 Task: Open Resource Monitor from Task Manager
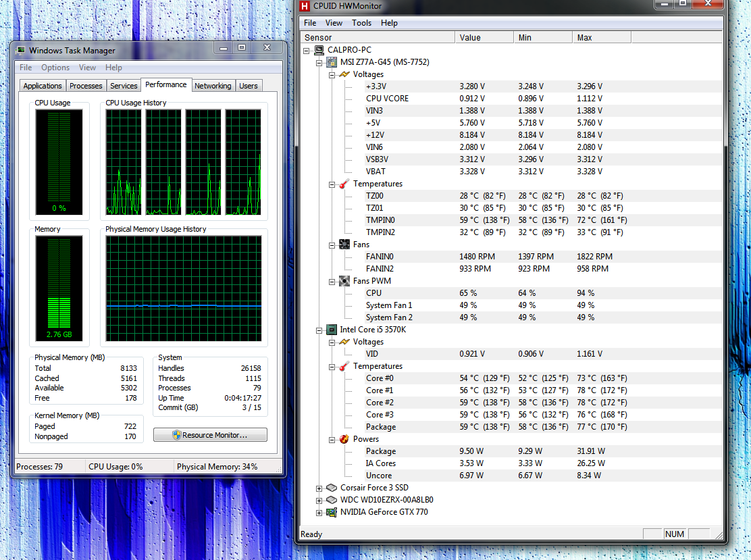click(210, 435)
